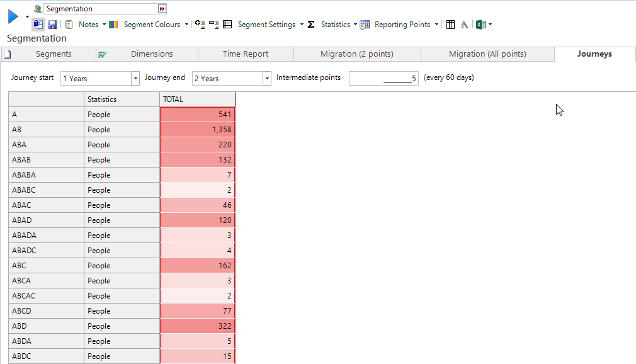Expand the Journey start dropdown
Image resolution: width=636 pixels, height=364 pixels.
(x=135, y=79)
